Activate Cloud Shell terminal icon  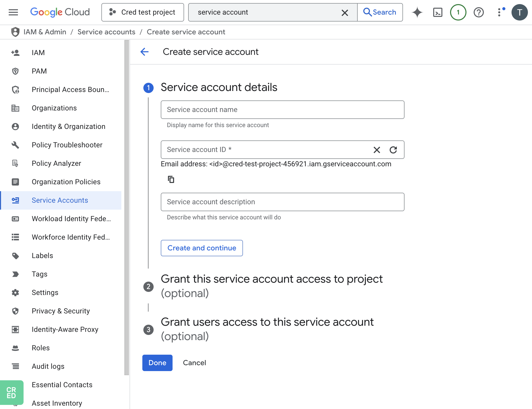438,12
